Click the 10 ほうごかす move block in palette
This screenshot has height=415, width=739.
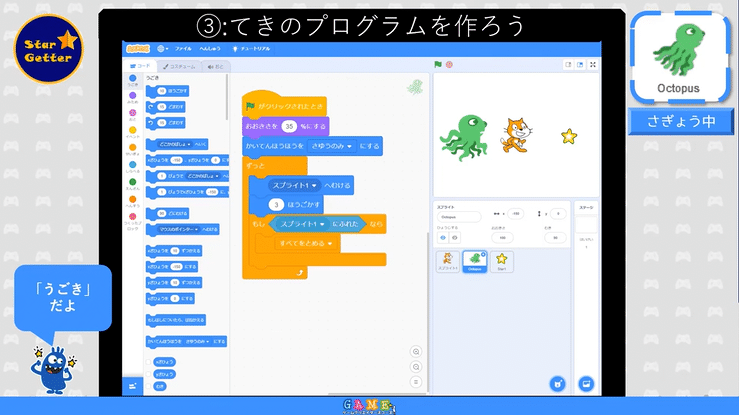tap(167, 91)
